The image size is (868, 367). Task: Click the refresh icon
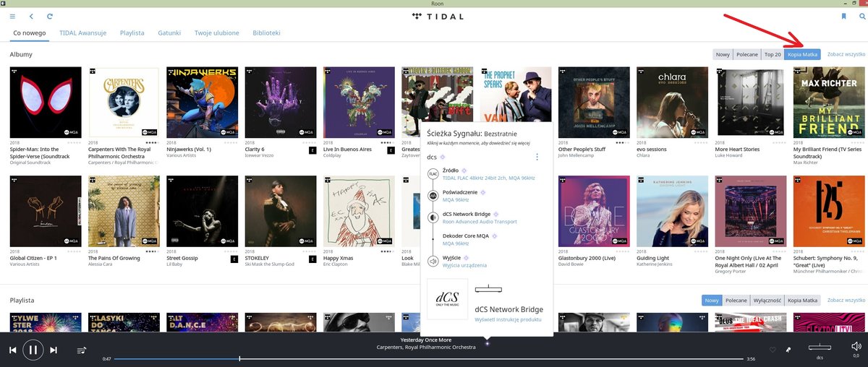coord(50,16)
